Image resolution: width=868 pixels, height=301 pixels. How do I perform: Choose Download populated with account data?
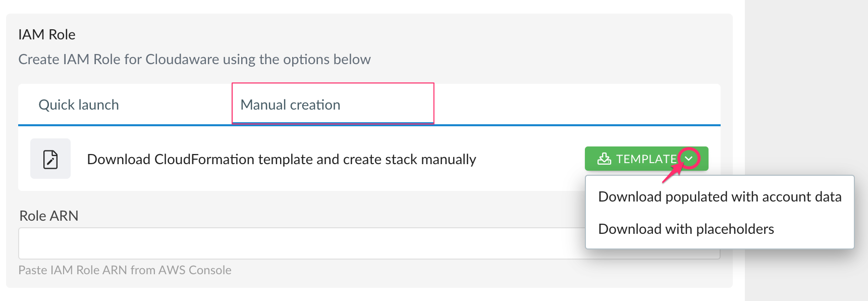pyautogui.click(x=720, y=196)
